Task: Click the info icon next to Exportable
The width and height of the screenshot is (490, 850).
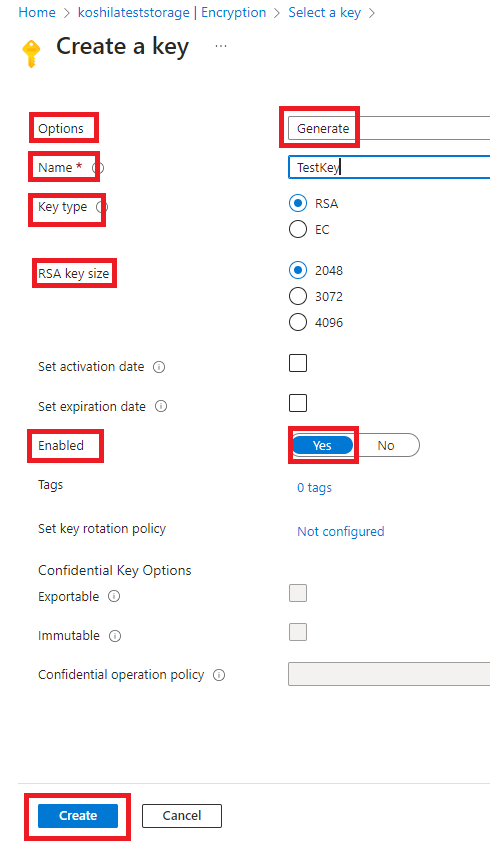Action: 114,596
